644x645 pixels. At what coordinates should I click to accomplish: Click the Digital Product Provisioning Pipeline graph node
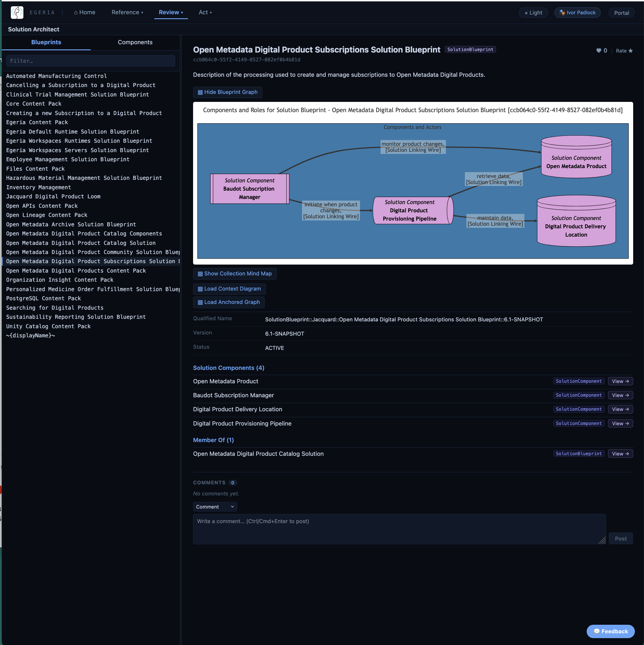[413, 211]
